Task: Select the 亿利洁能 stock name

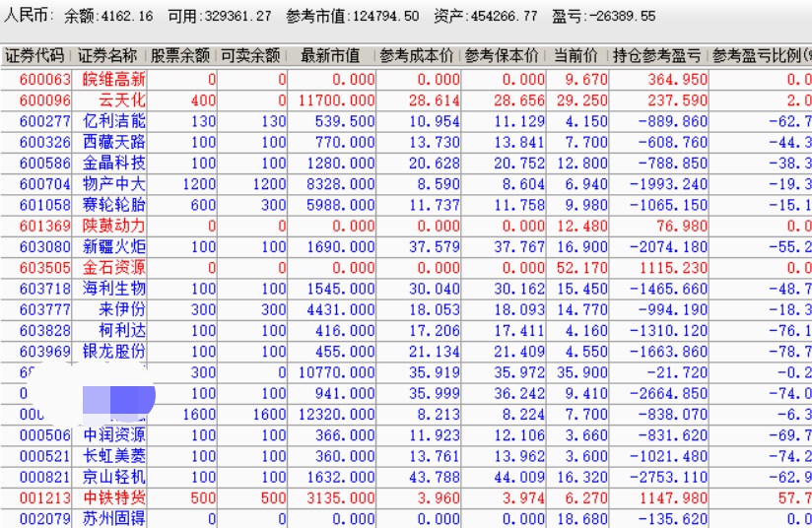Action: point(114,121)
